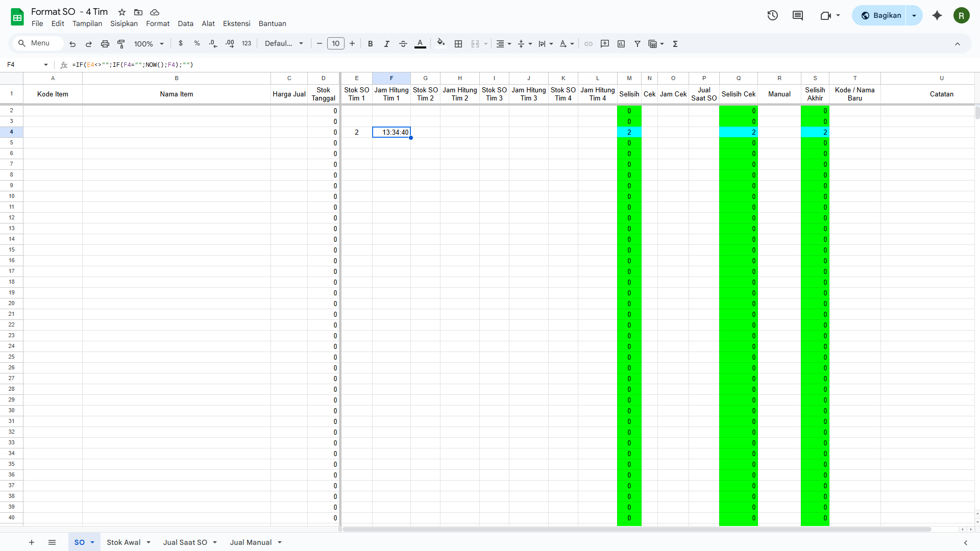Open version history clock icon

772,15
